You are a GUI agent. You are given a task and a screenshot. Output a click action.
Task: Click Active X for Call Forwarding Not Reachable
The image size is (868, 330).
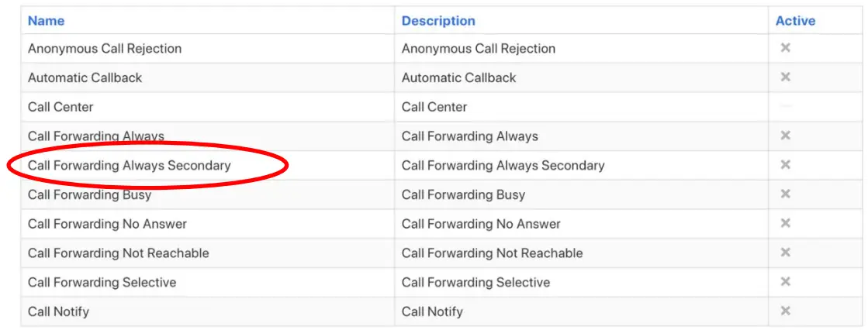point(785,253)
